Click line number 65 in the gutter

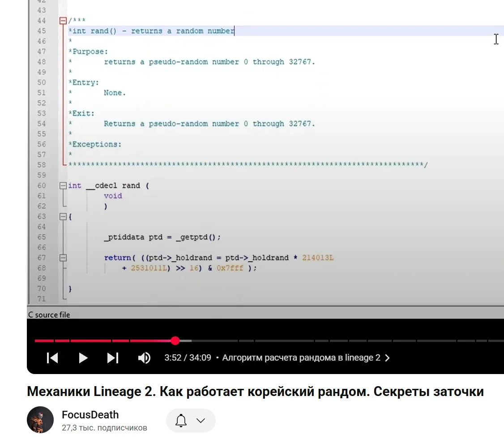click(x=42, y=237)
